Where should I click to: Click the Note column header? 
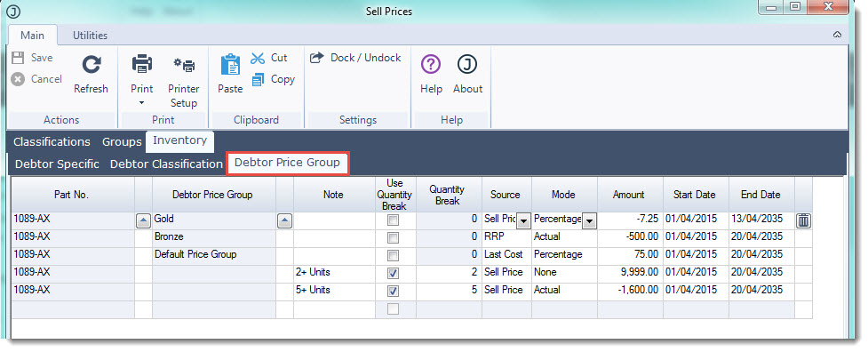pyautogui.click(x=334, y=195)
